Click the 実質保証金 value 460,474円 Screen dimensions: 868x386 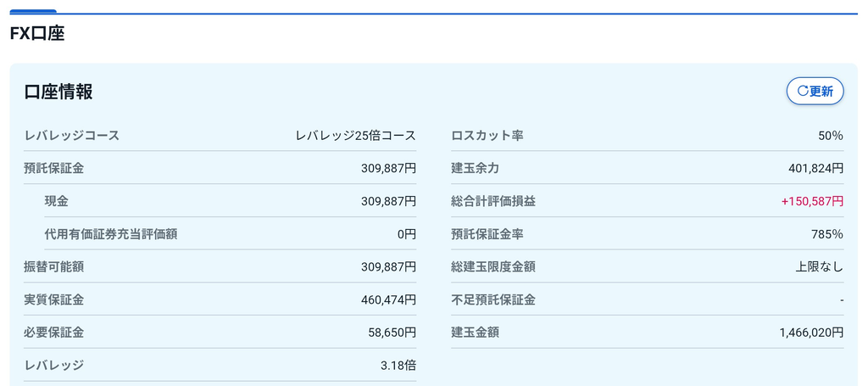[388, 300]
